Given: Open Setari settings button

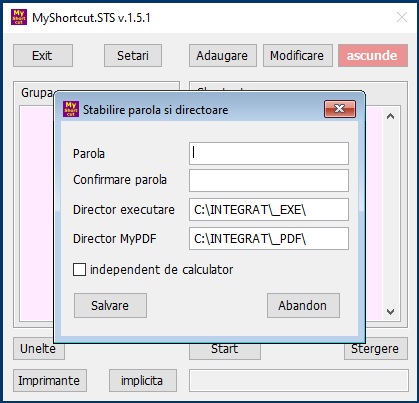Looking at the screenshot, I should 133,56.
